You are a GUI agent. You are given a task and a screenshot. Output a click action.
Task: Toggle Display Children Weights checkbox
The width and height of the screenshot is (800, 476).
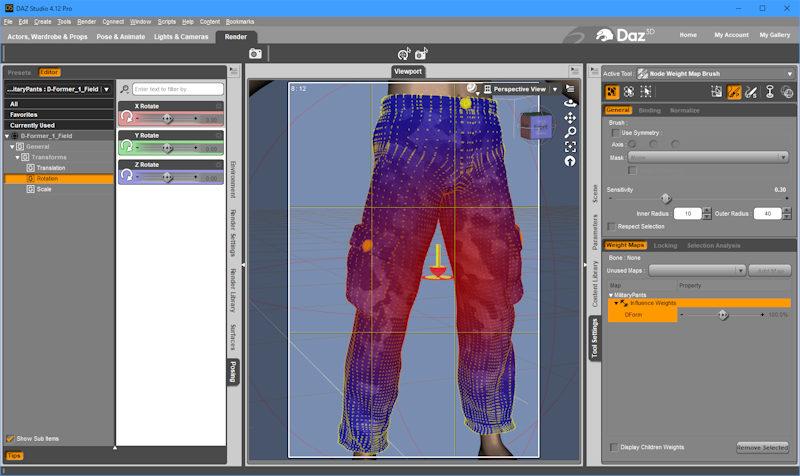click(614, 447)
